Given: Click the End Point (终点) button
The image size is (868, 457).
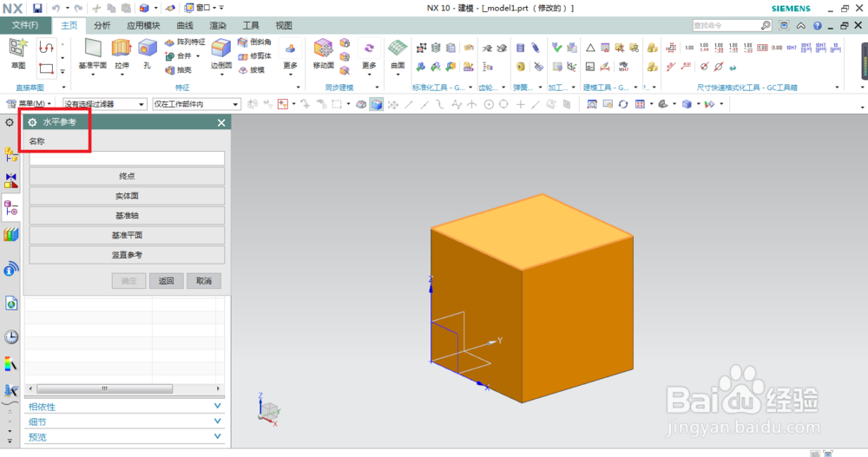Looking at the screenshot, I should tap(127, 176).
